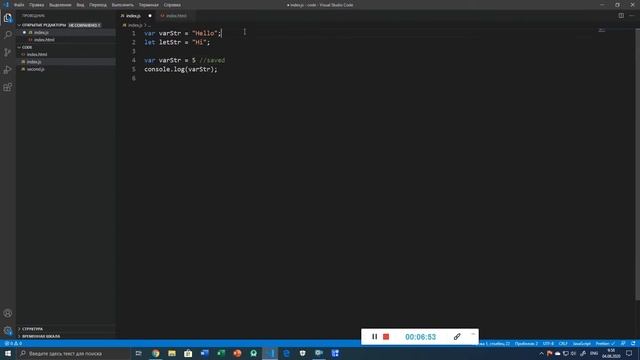Open Microsoft Store from taskbar
640x360 pixels.
[188, 353]
